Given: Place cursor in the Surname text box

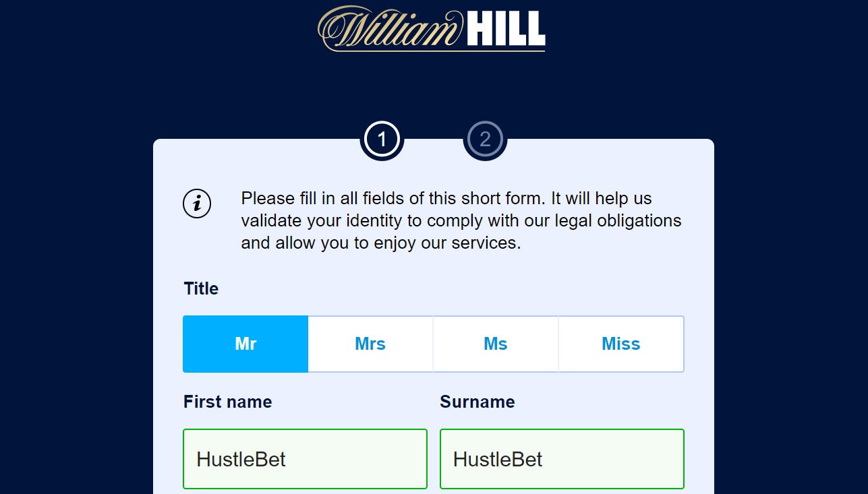Looking at the screenshot, I should pos(562,459).
